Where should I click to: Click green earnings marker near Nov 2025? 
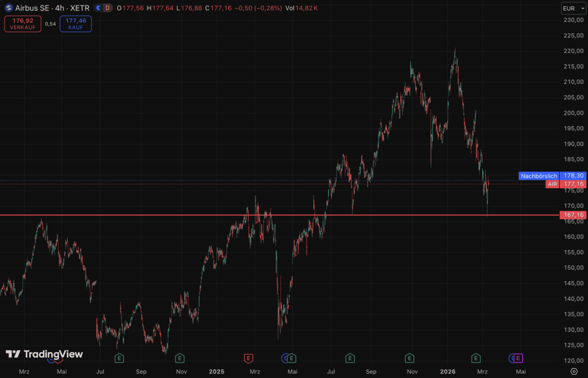coord(409,358)
